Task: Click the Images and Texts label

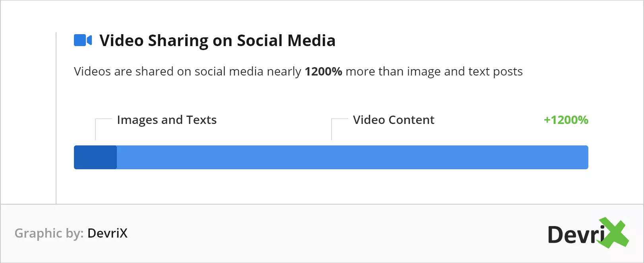Action: coord(167,120)
